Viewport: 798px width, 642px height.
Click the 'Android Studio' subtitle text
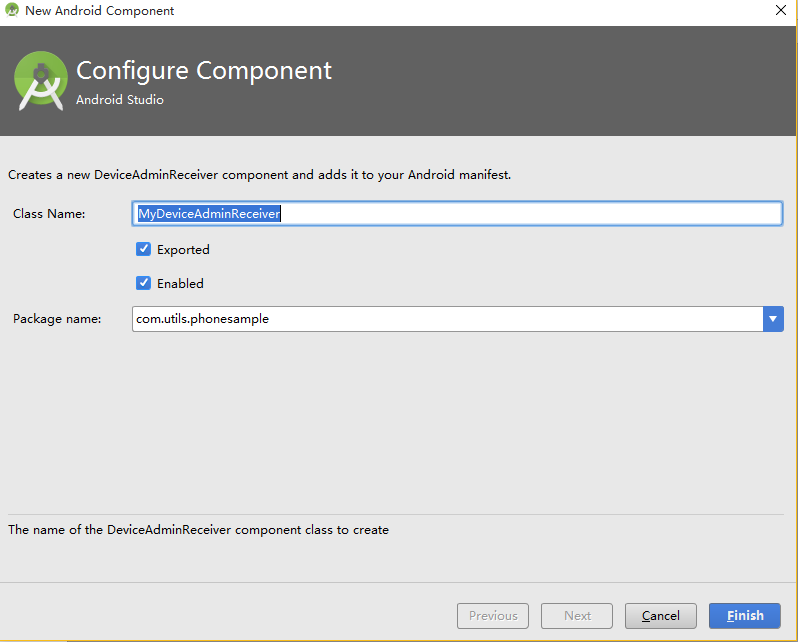click(x=120, y=100)
